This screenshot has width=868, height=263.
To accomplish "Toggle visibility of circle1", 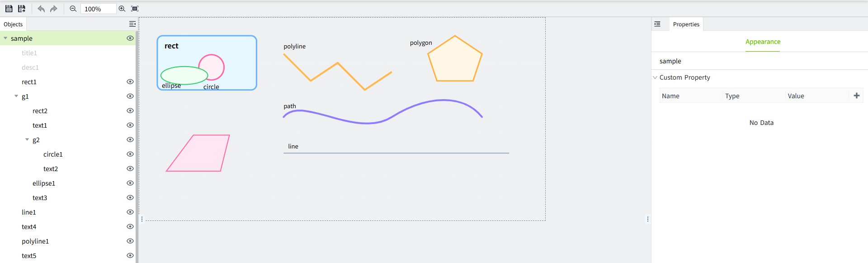I will [130, 154].
